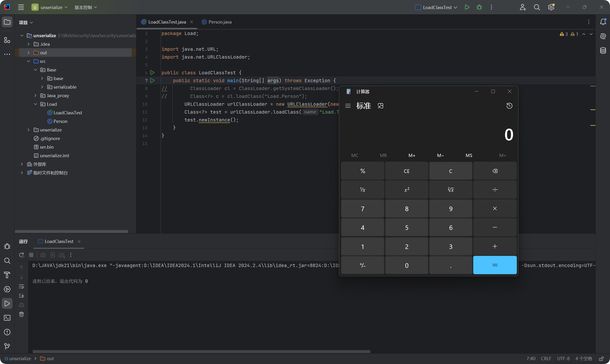
Task: Expand the Java_proxy package
Action: pos(35,96)
